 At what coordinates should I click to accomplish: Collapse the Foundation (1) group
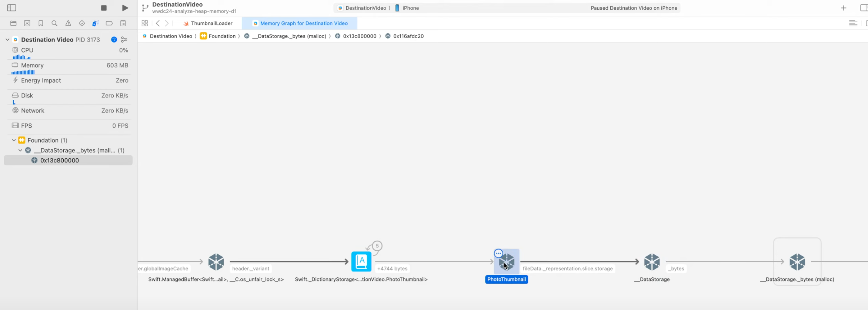click(14, 140)
